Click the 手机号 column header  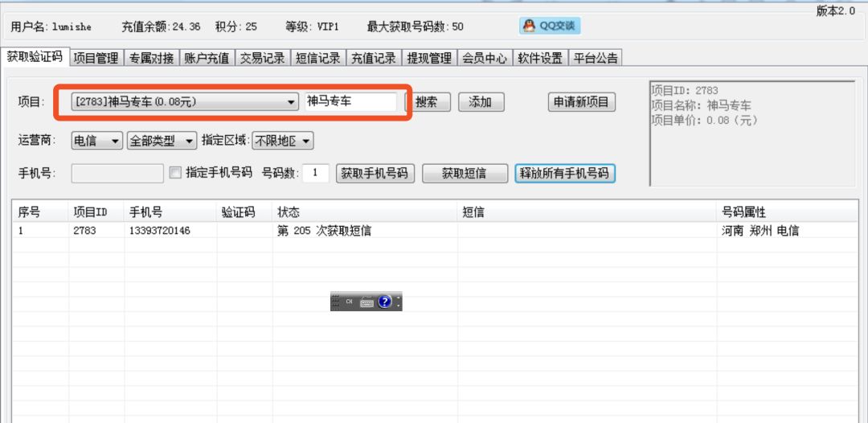coord(170,211)
